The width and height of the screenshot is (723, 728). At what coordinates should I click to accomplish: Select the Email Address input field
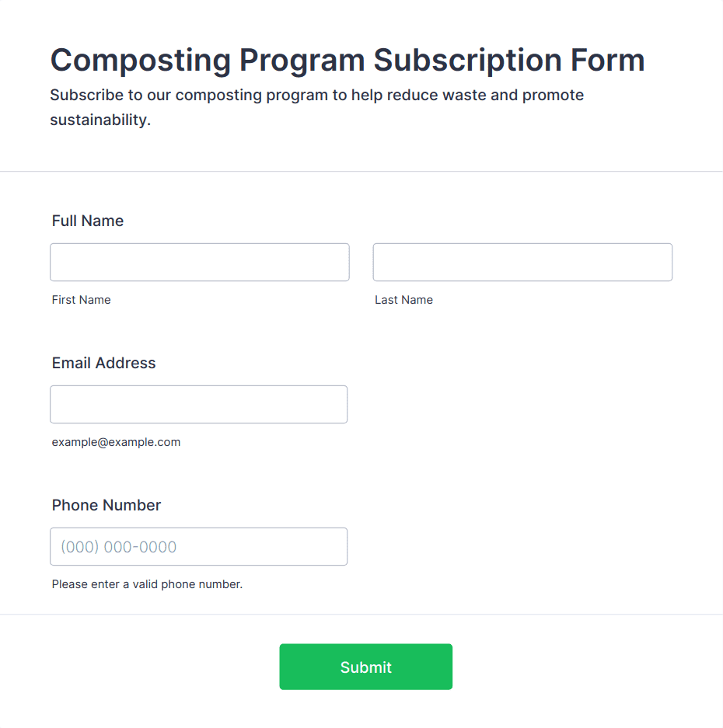click(199, 404)
